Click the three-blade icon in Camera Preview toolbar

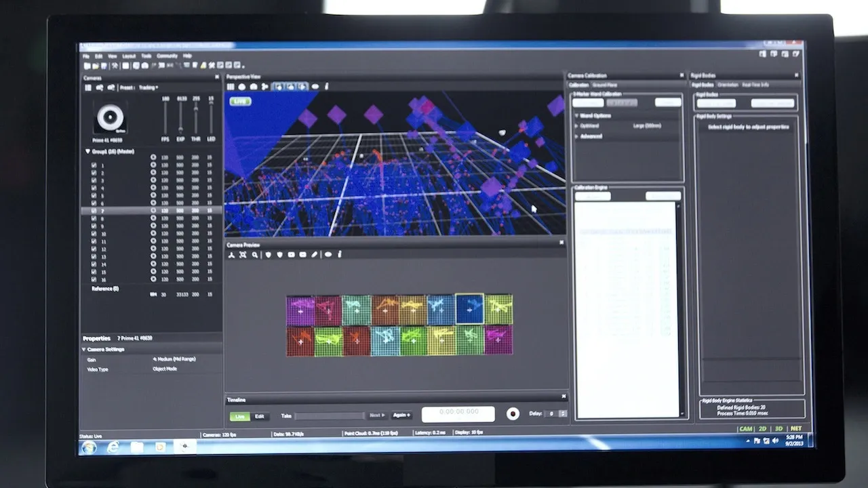tap(231, 255)
